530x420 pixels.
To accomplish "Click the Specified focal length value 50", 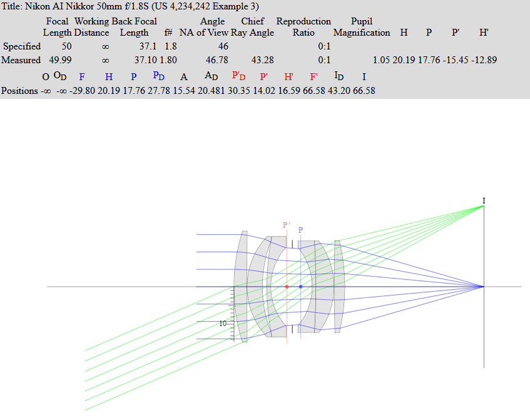I will tap(66, 46).
